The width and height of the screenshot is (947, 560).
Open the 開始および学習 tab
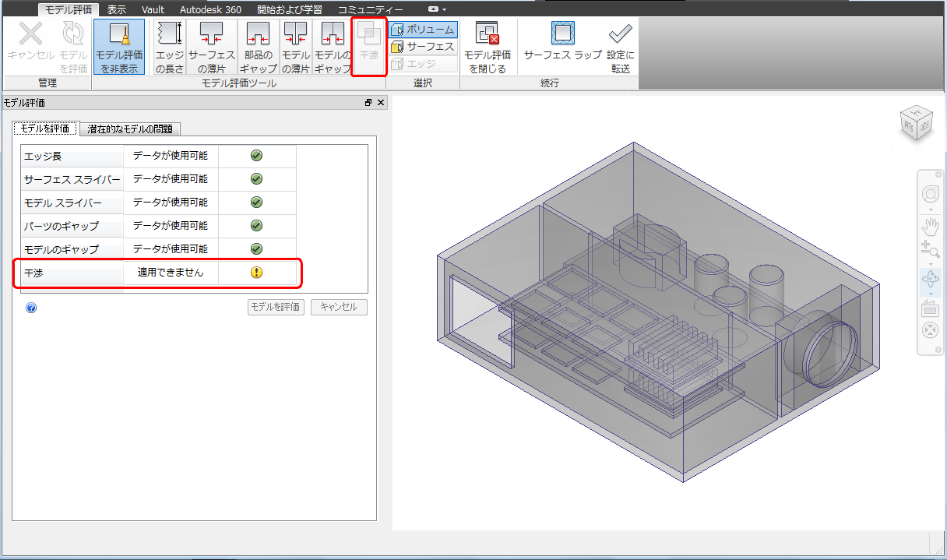point(289,10)
